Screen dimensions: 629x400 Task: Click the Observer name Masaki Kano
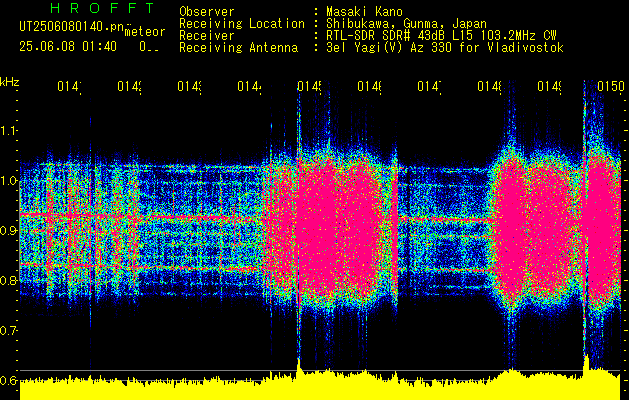click(365, 12)
